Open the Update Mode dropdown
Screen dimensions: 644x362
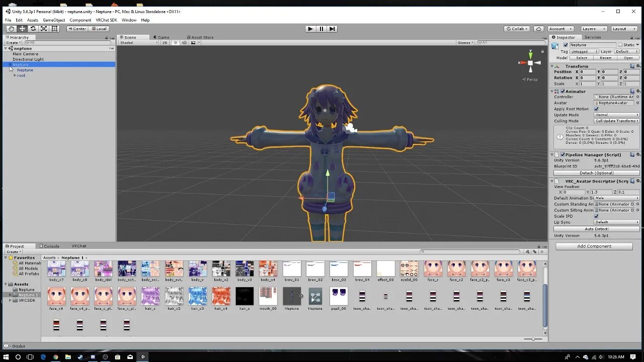(617, 115)
